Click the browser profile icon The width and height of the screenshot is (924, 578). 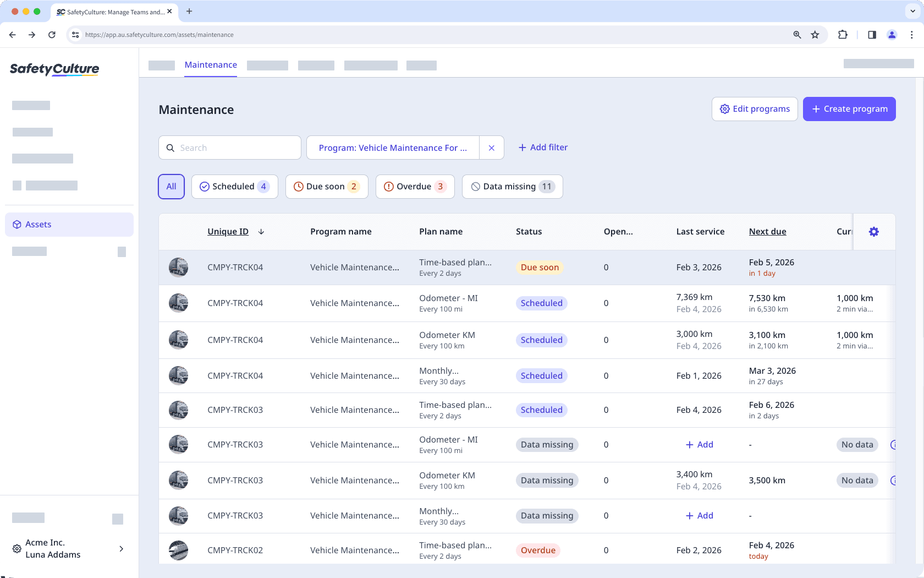click(x=892, y=34)
